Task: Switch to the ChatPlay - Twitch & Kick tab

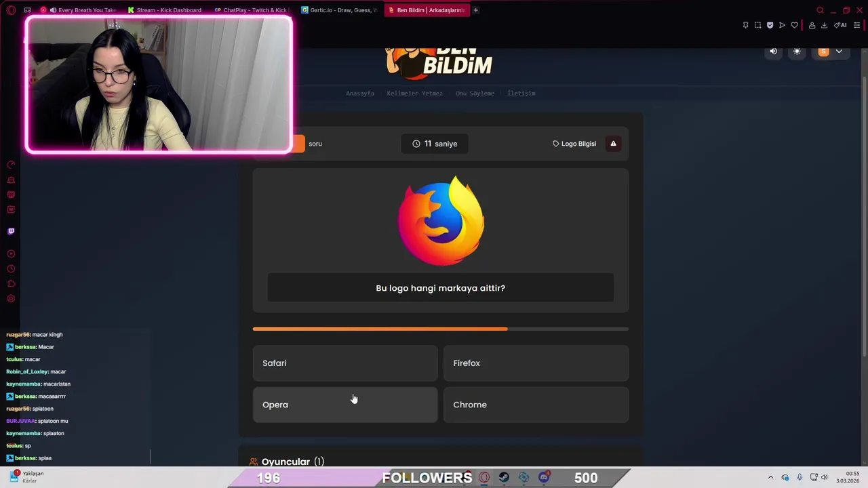Action: tap(251, 10)
